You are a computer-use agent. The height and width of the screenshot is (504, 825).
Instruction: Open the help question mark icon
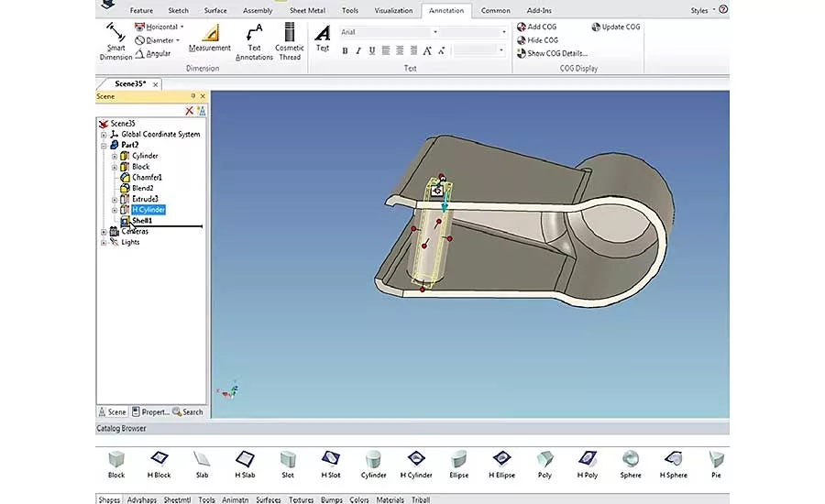tap(723, 9)
